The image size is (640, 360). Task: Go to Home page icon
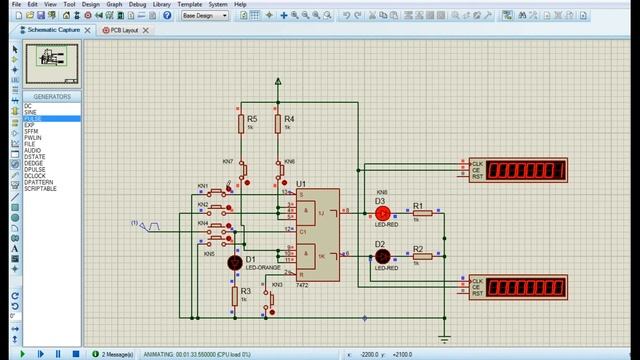point(66,16)
